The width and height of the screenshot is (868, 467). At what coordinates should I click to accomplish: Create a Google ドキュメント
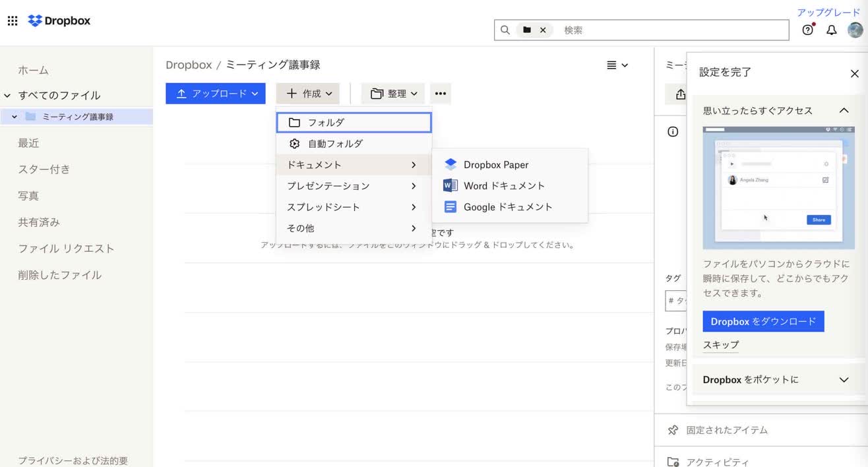pos(509,207)
